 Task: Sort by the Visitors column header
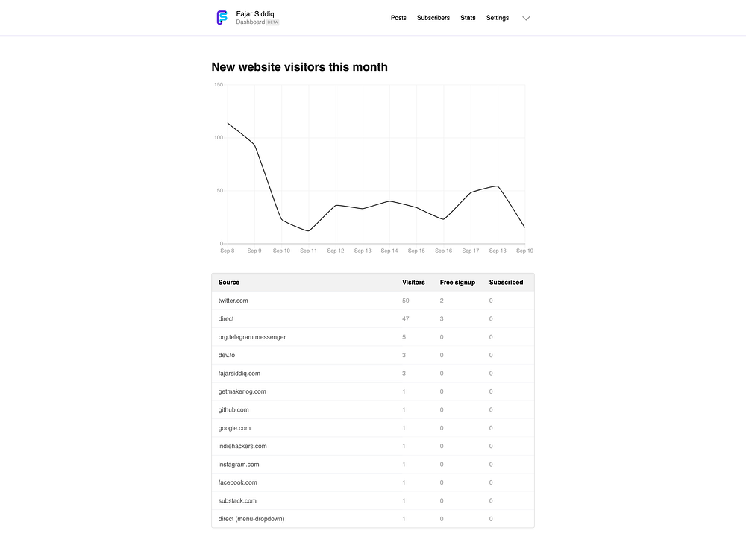pyautogui.click(x=413, y=283)
